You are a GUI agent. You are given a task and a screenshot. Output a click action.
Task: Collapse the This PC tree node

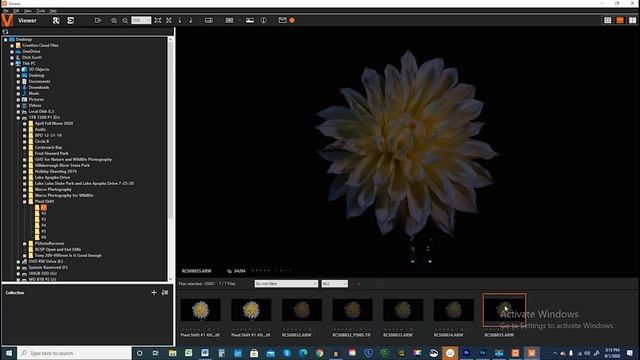pos(12,64)
